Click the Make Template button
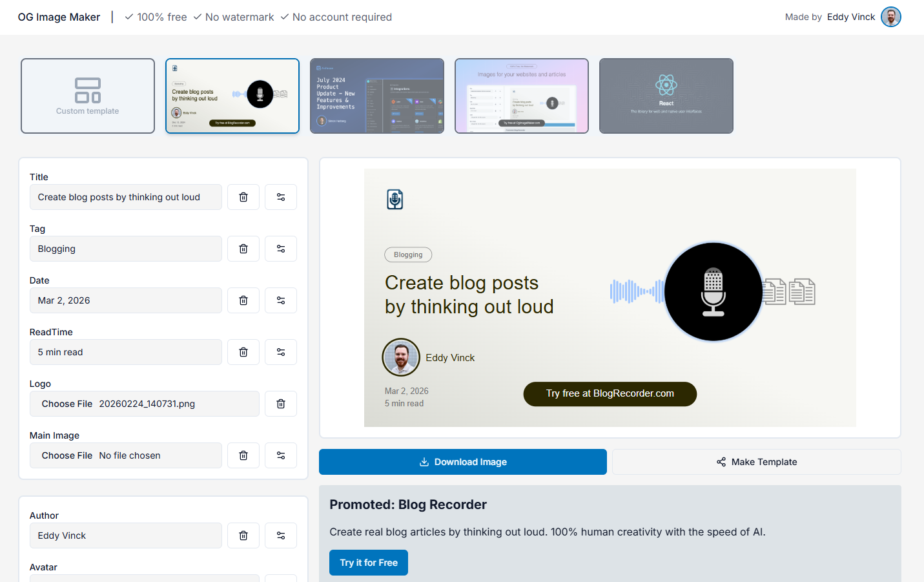 756,462
